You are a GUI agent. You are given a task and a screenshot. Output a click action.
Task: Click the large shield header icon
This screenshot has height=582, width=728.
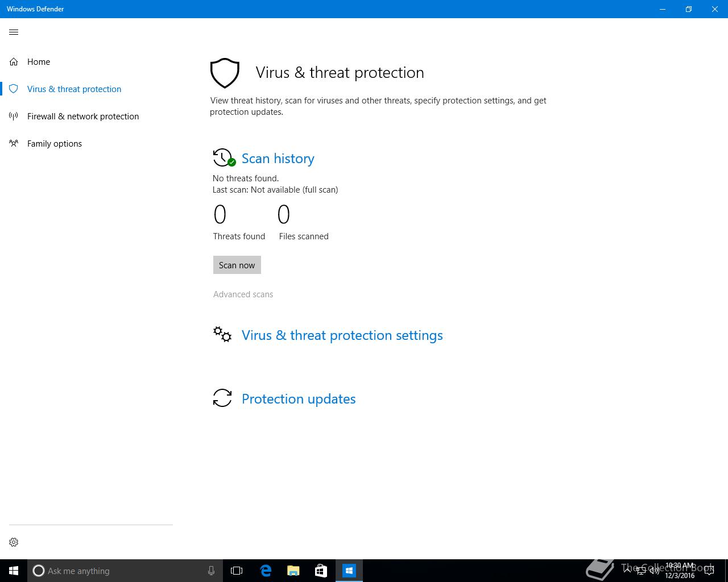click(225, 73)
